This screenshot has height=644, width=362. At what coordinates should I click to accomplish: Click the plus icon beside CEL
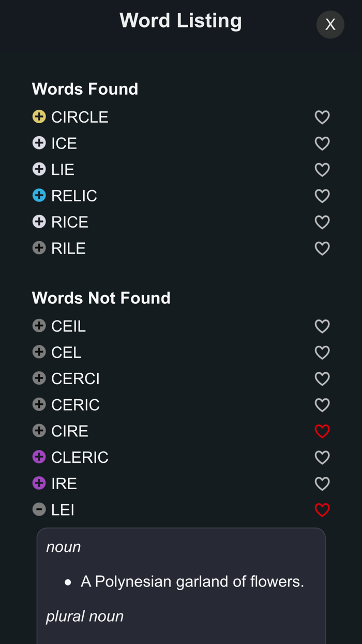(38, 352)
